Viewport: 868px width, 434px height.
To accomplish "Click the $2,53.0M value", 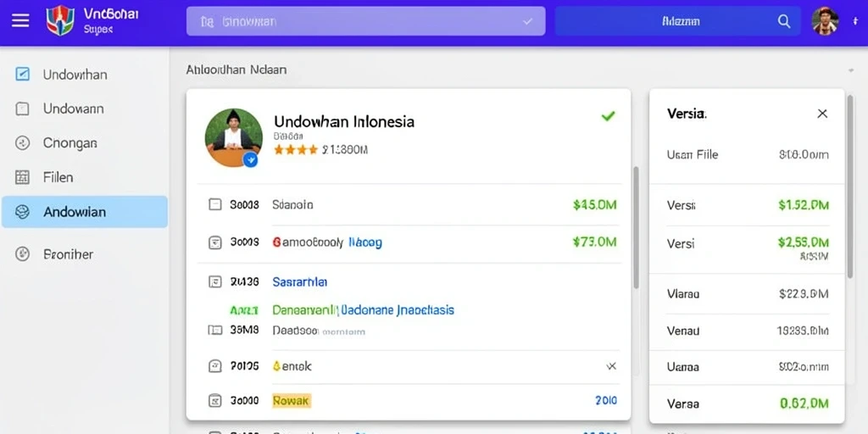I will click(804, 242).
